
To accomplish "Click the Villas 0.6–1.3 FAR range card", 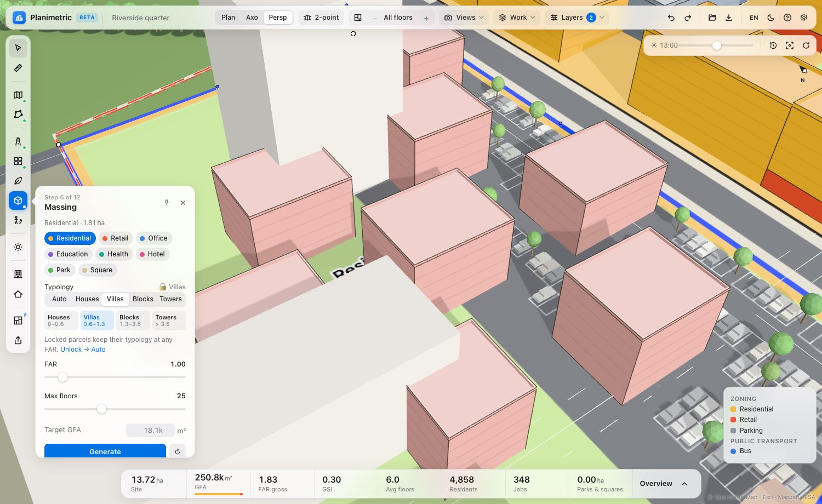I will click(x=97, y=320).
